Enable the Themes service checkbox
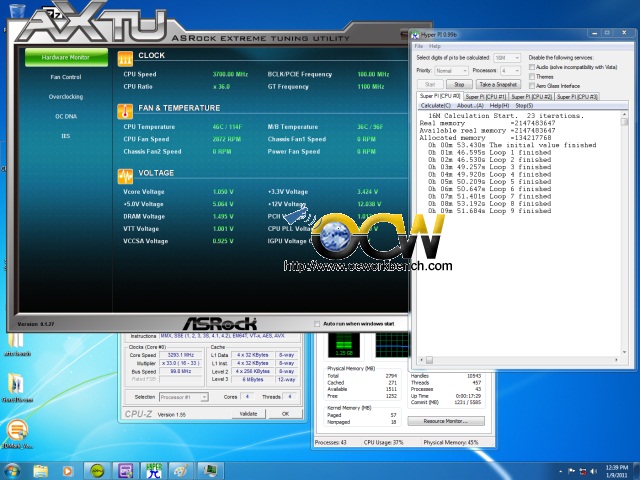This screenshot has height=480, width=640. [x=532, y=76]
